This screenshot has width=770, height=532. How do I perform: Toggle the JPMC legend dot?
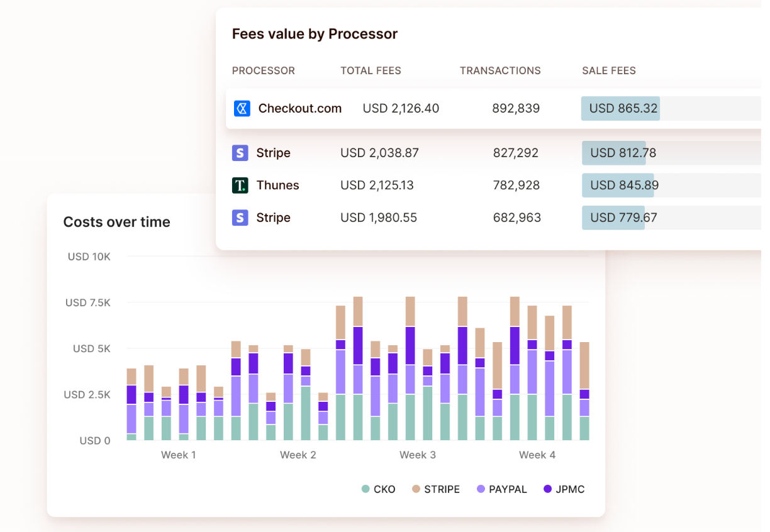pyautogui.click(x=547, y=489)
